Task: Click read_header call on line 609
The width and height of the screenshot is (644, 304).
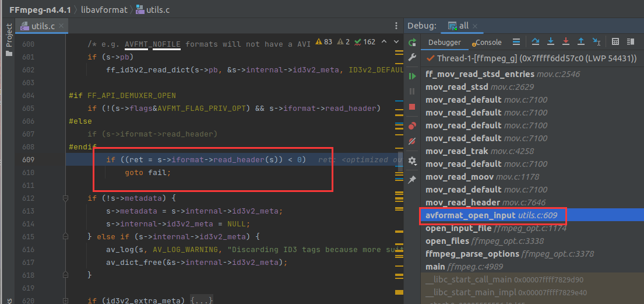Action: (x=238, y=160)
